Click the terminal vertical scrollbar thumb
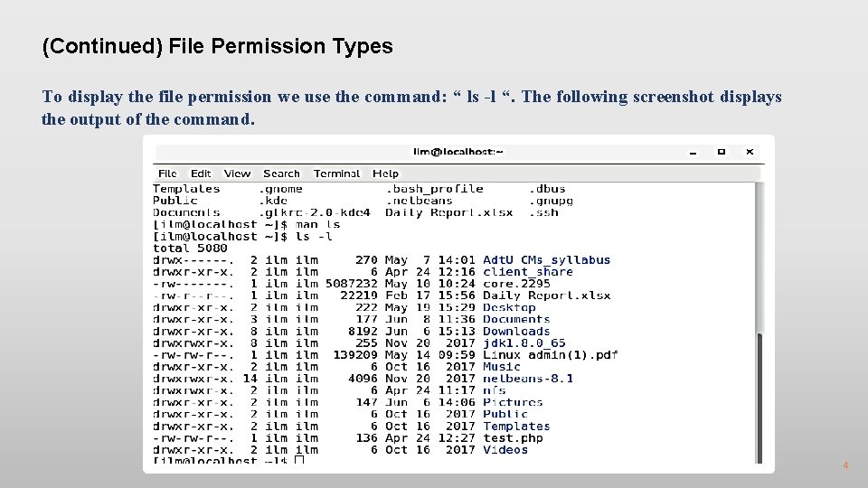The image size is (868, 488). click(x=759, y=398)
